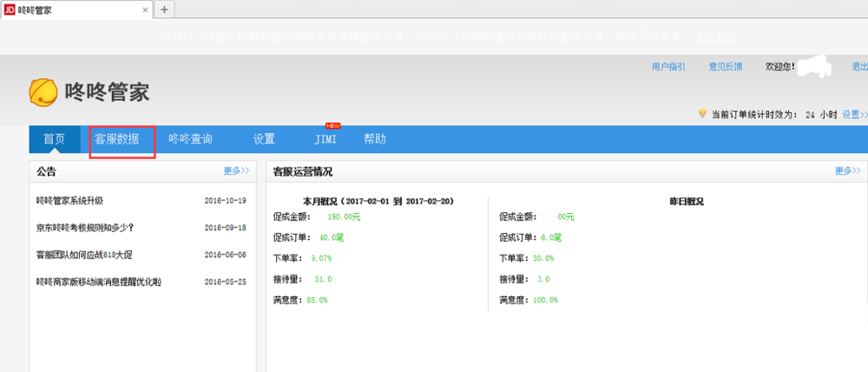This screenshot has height=372, width=868.
Task: Expand 更多>> in the 公告 panel
Action: point(235,171)
